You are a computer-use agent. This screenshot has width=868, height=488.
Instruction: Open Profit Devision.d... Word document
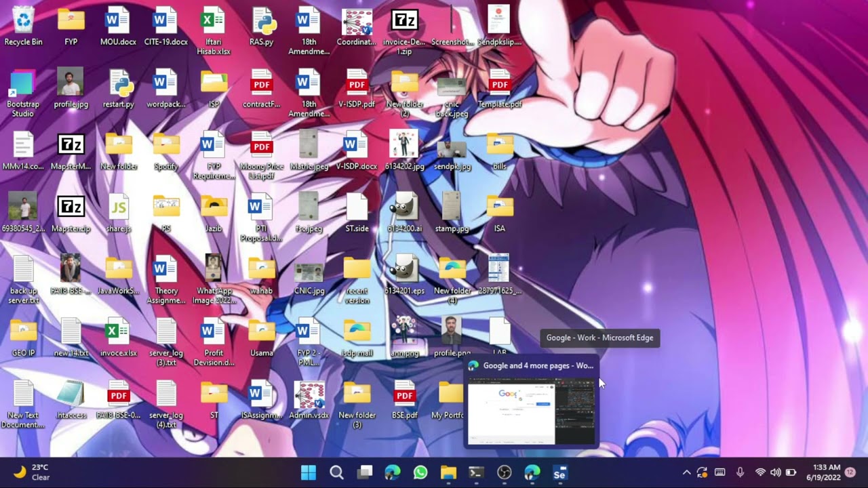point(214,343)
